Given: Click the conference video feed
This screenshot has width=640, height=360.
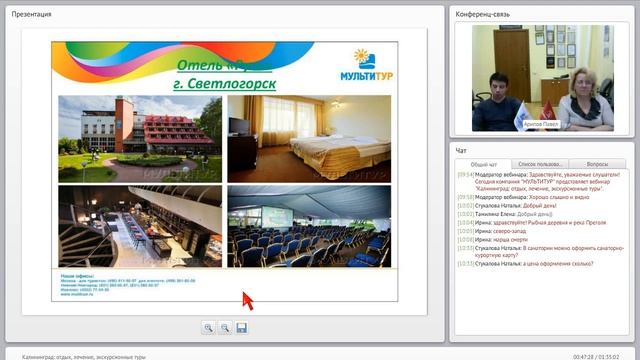Looking at the screenshot, I should (x=542, y=78).
